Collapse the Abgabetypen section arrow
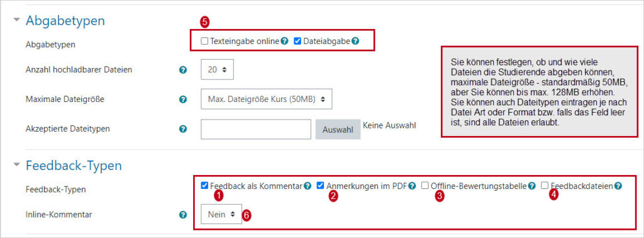 [x=16, y=20]
